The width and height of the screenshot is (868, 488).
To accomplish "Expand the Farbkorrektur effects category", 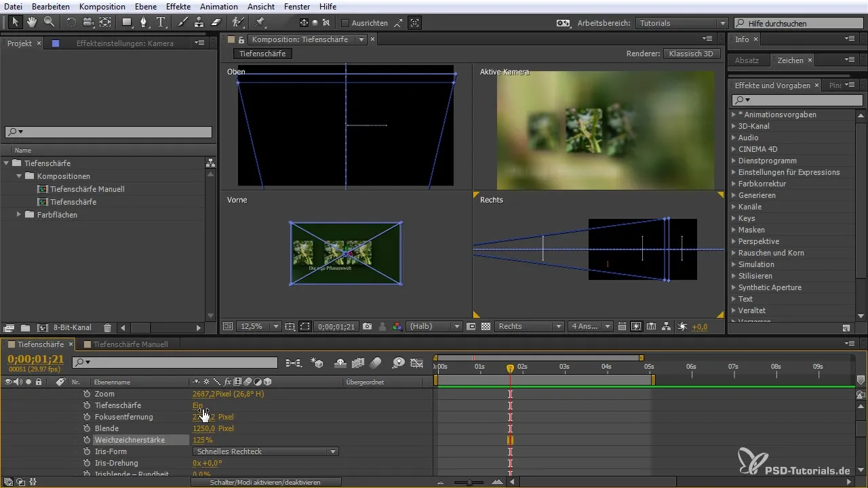I will (x=734, y=184).
